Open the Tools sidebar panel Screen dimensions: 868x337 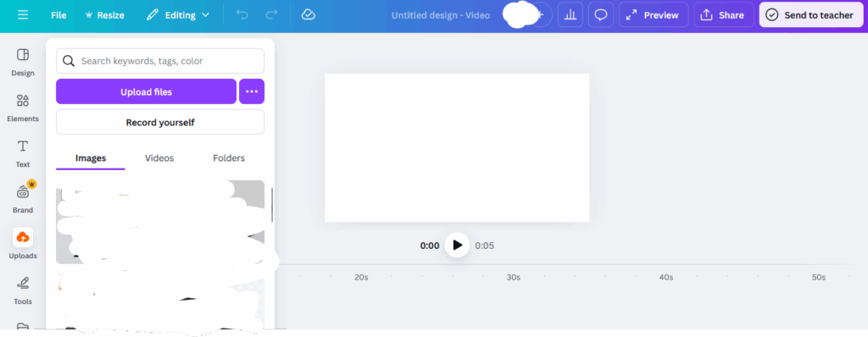(23, 291)
